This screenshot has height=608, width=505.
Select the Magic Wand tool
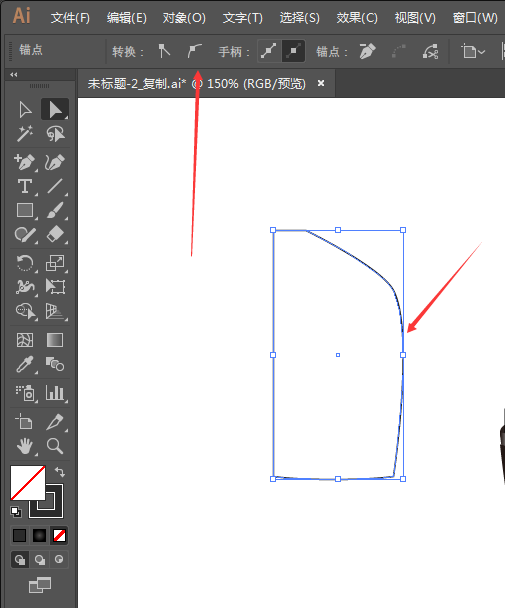25,134
